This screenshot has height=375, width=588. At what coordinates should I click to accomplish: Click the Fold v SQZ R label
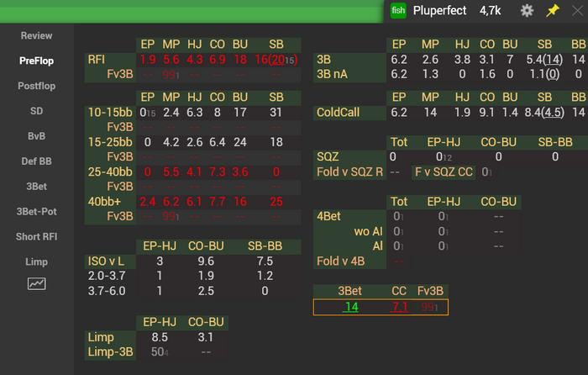[350, 172]
